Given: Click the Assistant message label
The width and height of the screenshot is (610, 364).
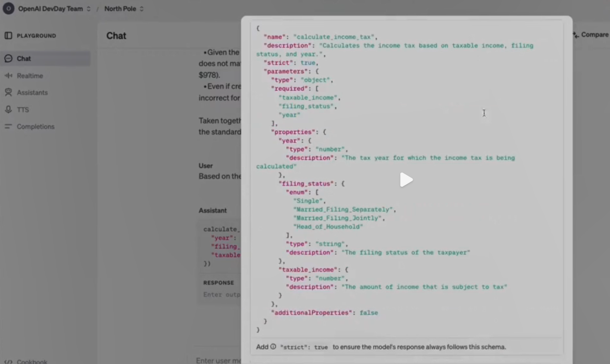Looking at the screenshot, I should point(212,210).
